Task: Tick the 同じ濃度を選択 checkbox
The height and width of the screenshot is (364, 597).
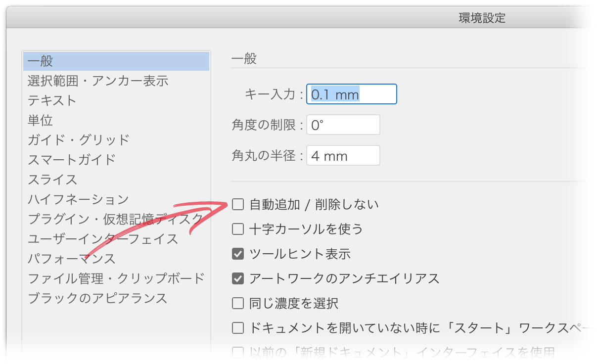Action: (x=238, y=303)
